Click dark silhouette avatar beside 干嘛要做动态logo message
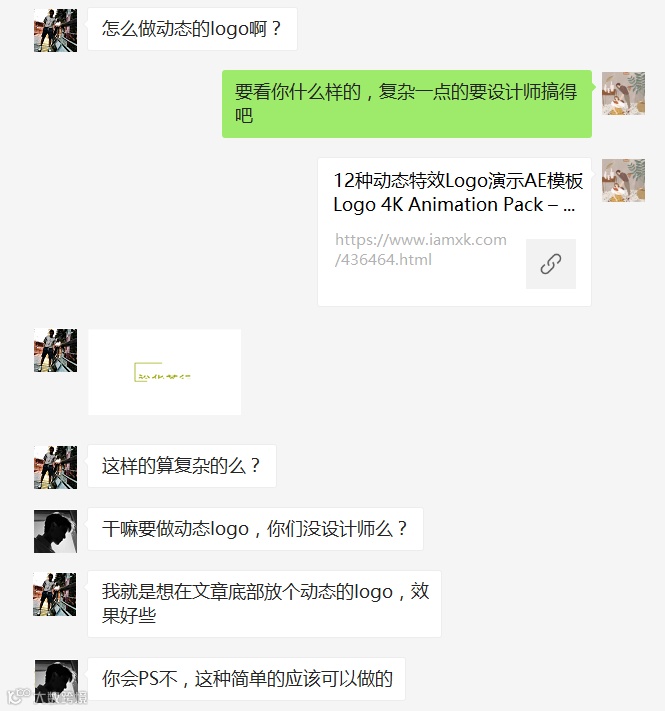Viewport: 665px width, 711px height. pos(55,531)
